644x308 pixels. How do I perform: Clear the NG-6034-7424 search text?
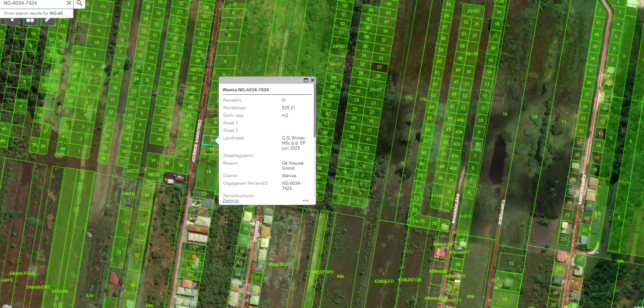pyautogui.click(x=68, y=3)
